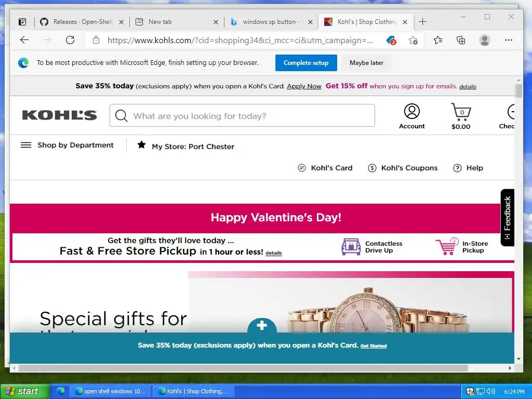Screen dimensions: 532x399
Task: Switch to Kohl's Shop Clothing taskbar item
Action: (x=193, y=391)
